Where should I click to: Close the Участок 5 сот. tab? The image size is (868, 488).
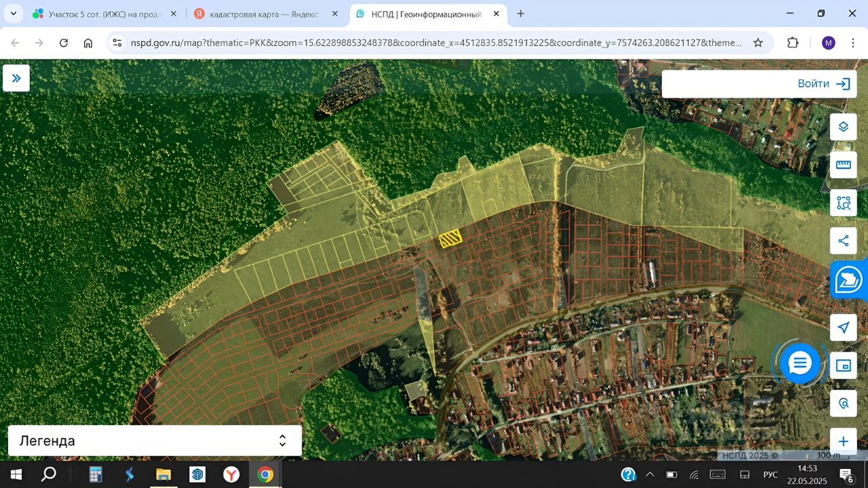point(174,14)
